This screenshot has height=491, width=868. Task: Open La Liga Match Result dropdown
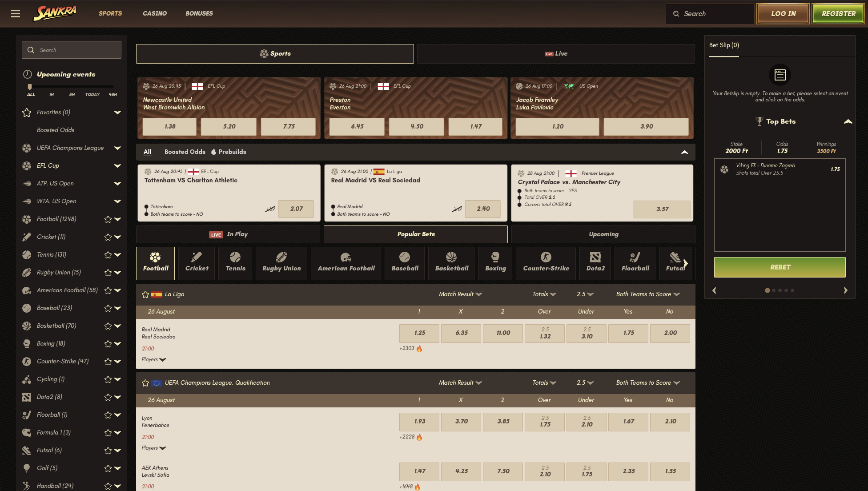point(460,294)
